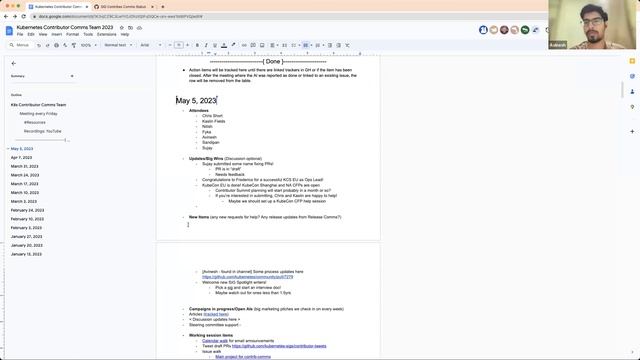Click the font size input field
Screen dimensions: 640x360
click(179, 45)
